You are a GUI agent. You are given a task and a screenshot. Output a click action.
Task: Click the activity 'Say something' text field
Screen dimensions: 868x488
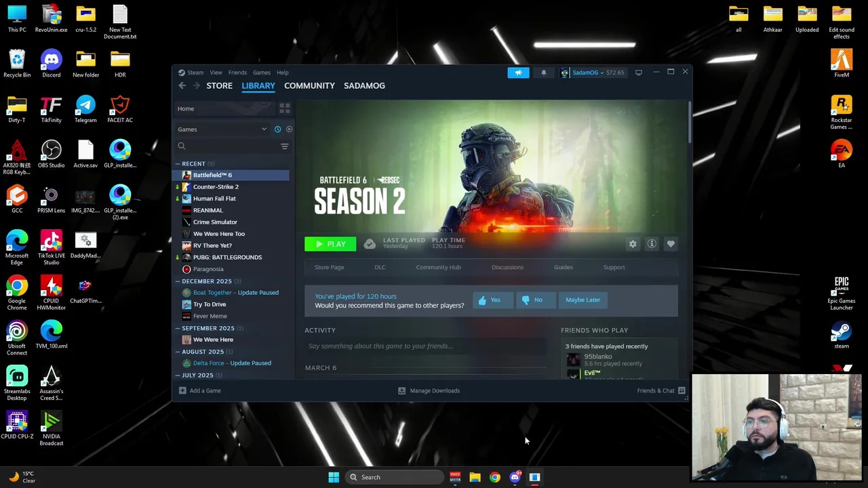(x=425, y=346)
